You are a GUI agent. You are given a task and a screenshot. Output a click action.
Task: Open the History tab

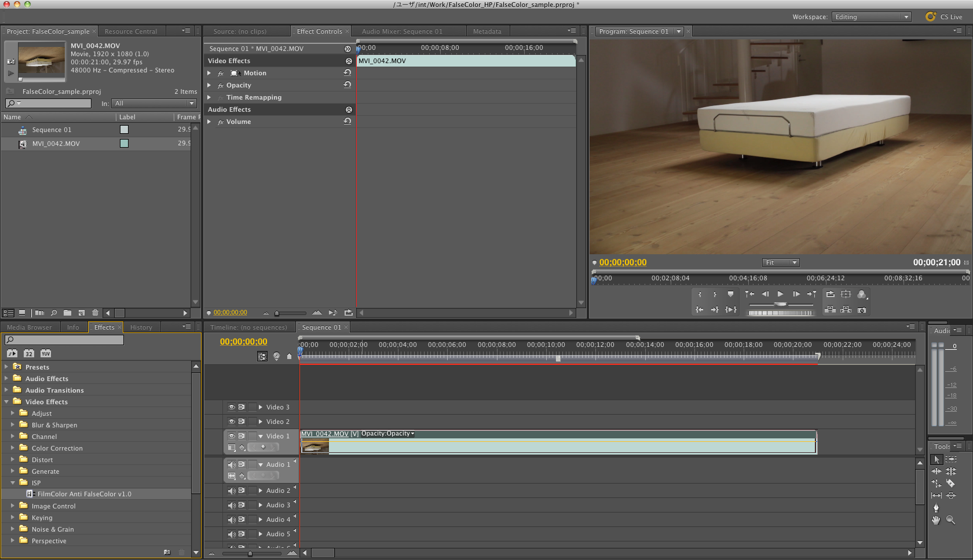[141, 327]
